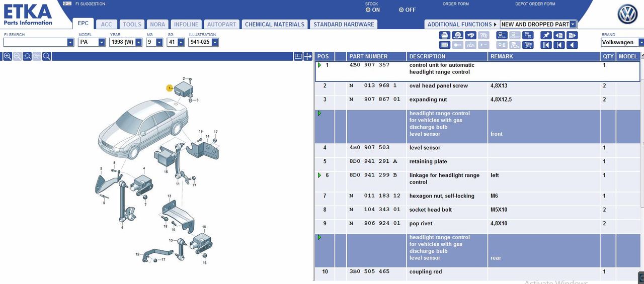Click the icon right of the disc-and-arrow icon
The height and width of the screenshot is (284, 644).
(470, 35)
